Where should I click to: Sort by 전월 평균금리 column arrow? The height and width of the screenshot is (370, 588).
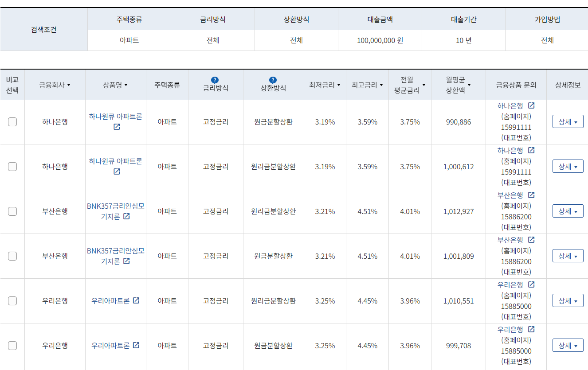tap(424, 85)
